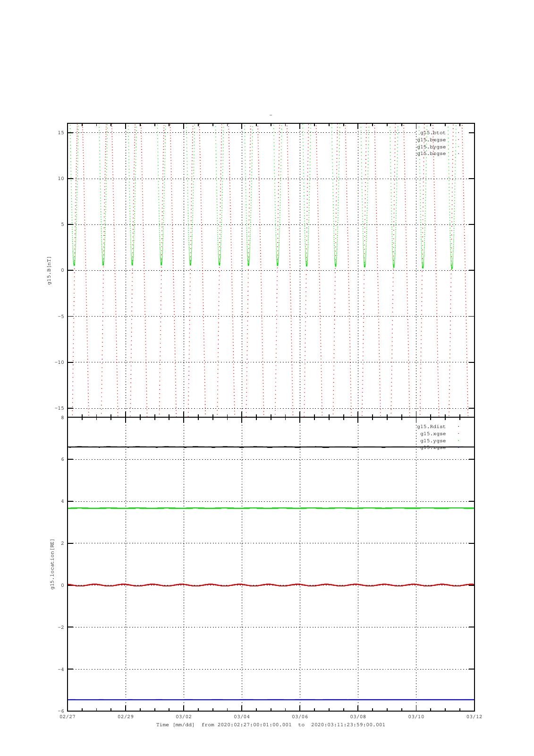534x756 pixels.
Task: Click the black Rdist trace in the location plot
Action: click(271, 447)
